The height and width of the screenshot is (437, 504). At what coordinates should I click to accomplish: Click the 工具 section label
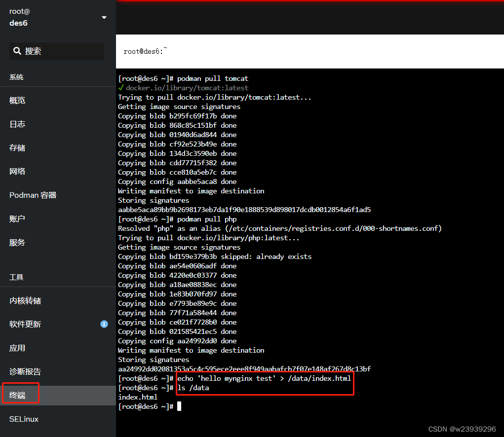coord(16,277)
